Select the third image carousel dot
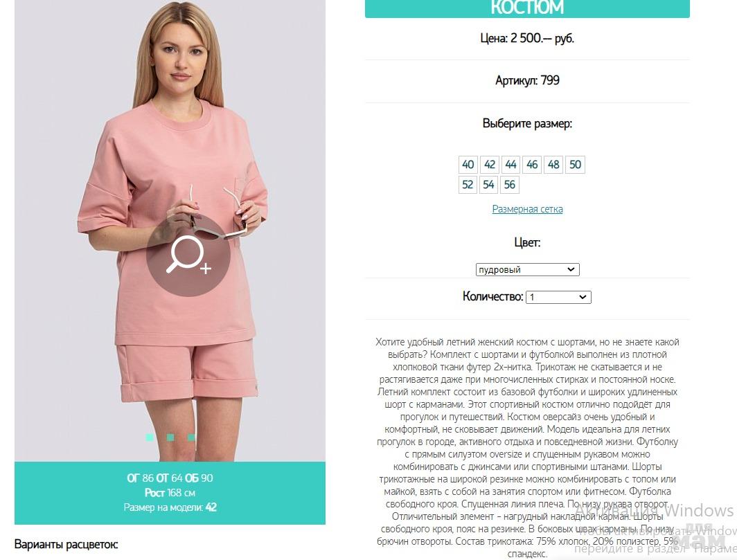This screenshot has width=737, height=560. tap(191, 437)
